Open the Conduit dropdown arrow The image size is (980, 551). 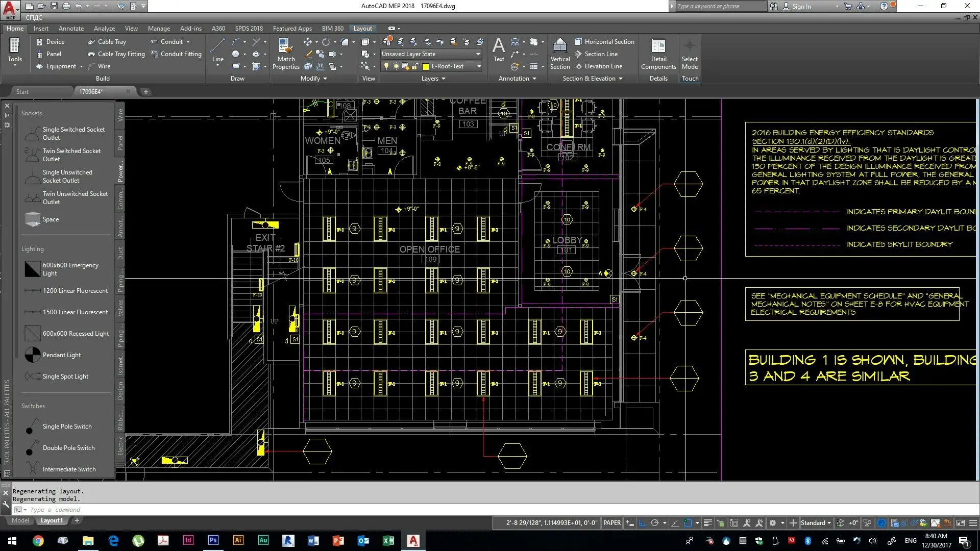[x=188, y=42]
